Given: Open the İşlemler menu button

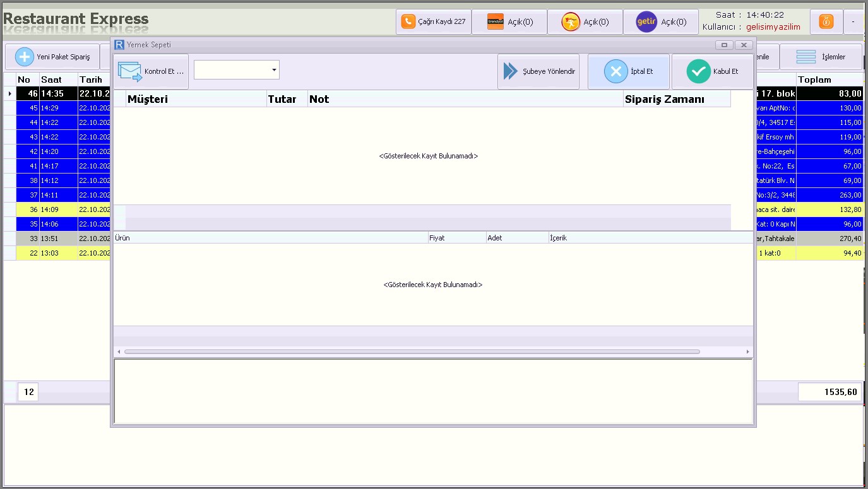Looking at the screenshot, I should tap(821, 57).
